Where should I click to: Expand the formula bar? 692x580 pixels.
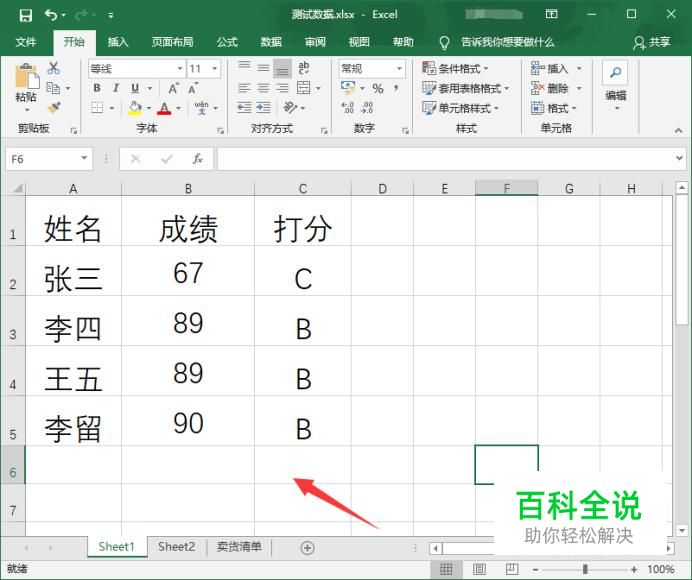(x=679, y=158)
